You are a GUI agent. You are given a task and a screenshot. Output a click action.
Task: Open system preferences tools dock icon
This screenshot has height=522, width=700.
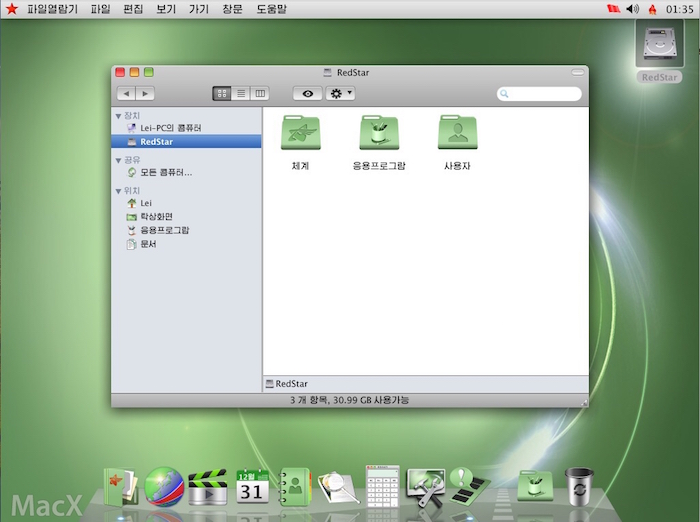coord(425,487)
